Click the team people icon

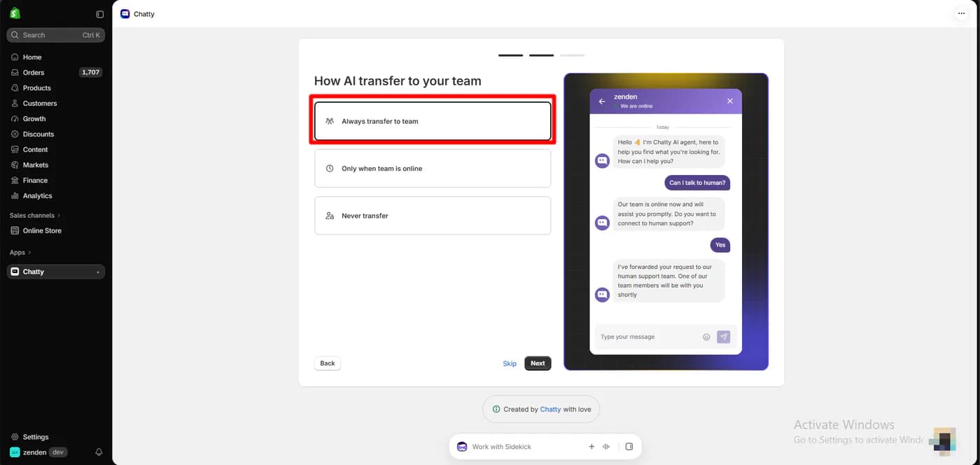pyautogui.click(x=330, y=121)
